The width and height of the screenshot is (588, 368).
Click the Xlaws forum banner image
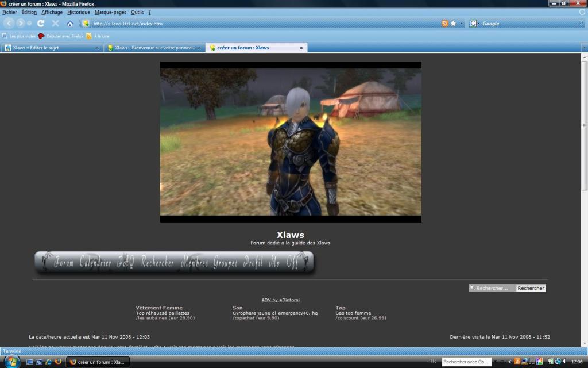[291, 142]
